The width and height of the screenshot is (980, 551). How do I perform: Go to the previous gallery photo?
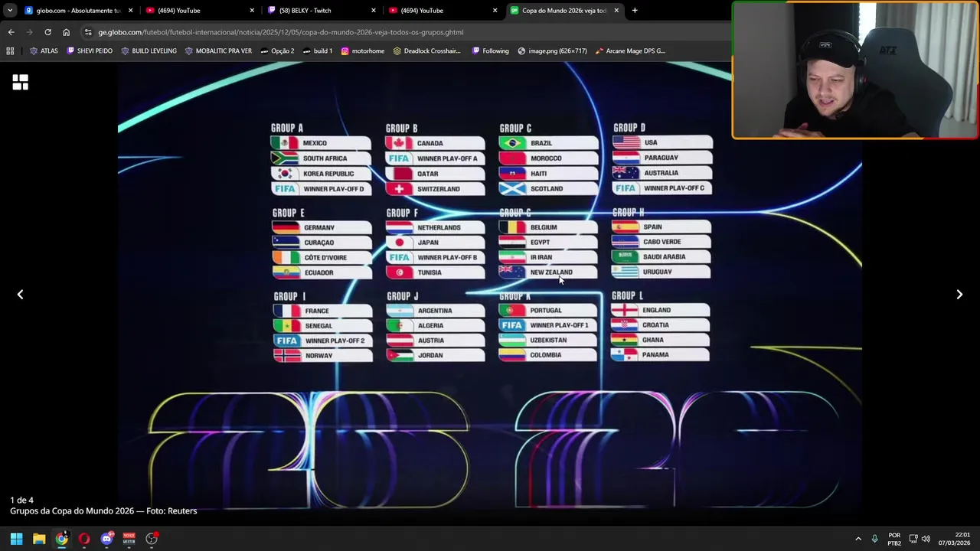20,295
